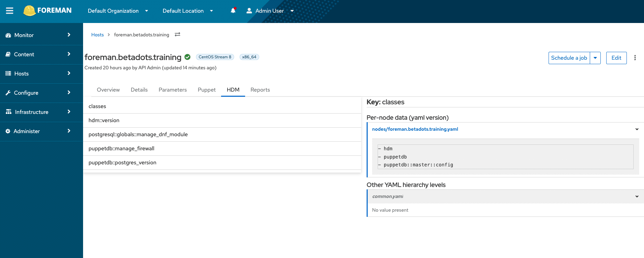Open the notifications bell
The width and height of the screenshot is (644, 258).
coord(233,11)
